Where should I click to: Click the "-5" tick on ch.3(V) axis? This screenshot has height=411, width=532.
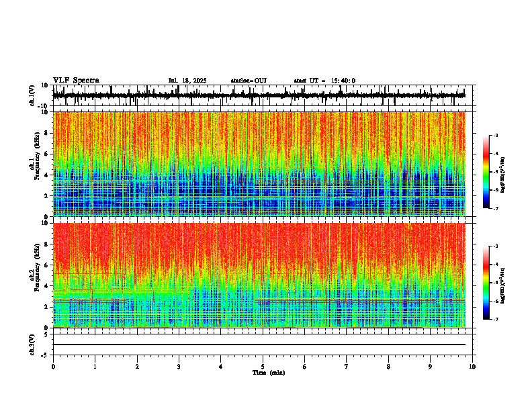(45, 355)
